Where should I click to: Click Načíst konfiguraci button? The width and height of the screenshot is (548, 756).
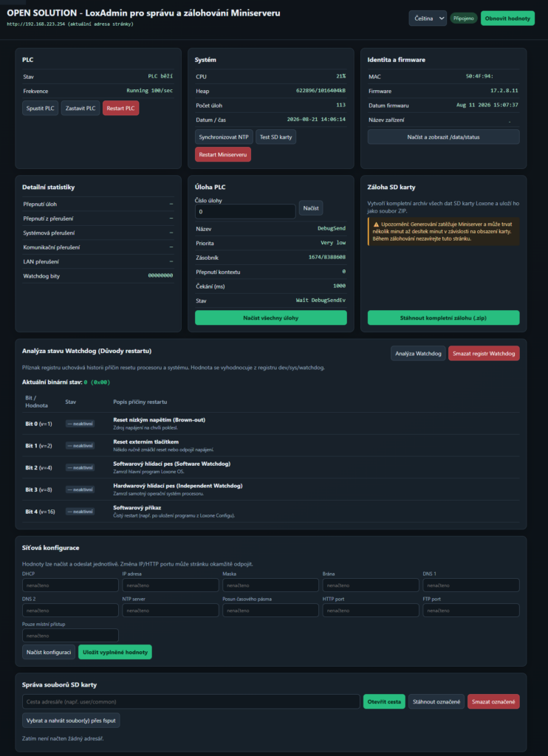pos(49,652)
